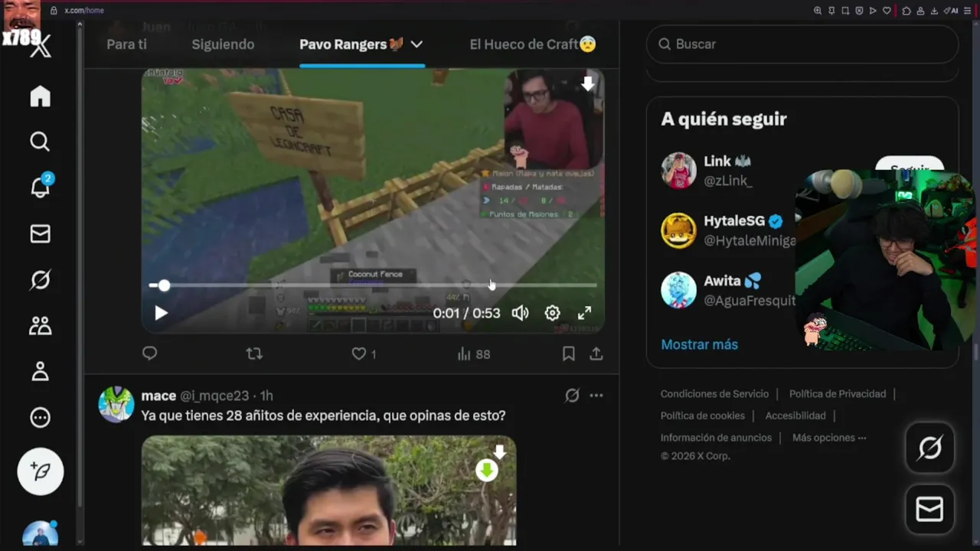Image resolution: width=980 pixels, height=551 pixels.
Task: Mute the video with the speaker icon
Action: point(521,313)
